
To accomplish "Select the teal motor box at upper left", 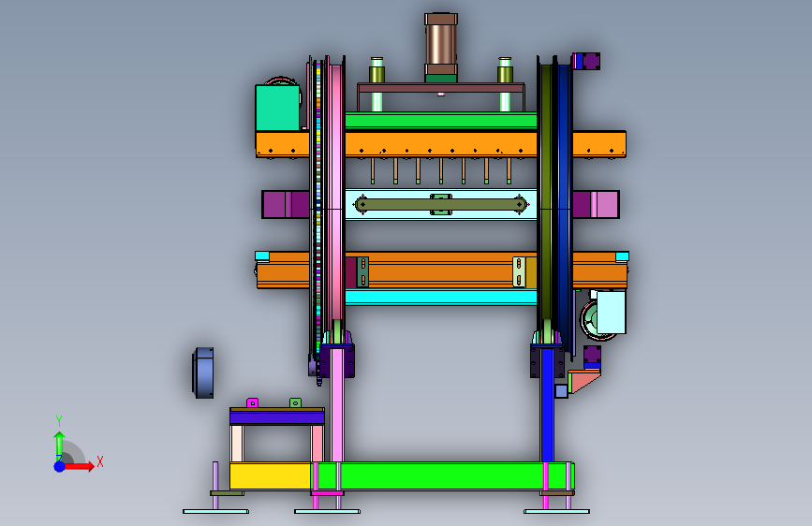I will [277, 108].
